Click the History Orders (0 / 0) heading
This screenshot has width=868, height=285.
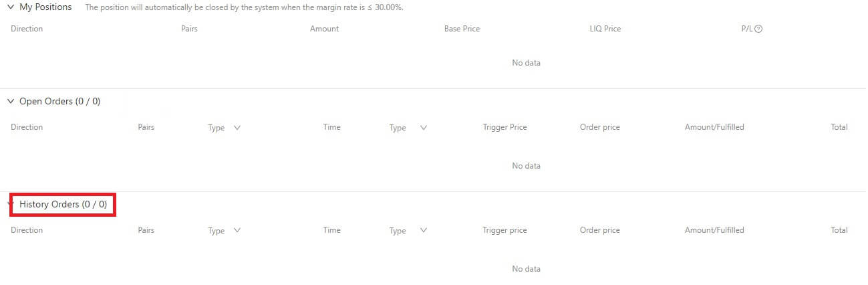pos(63,204)
